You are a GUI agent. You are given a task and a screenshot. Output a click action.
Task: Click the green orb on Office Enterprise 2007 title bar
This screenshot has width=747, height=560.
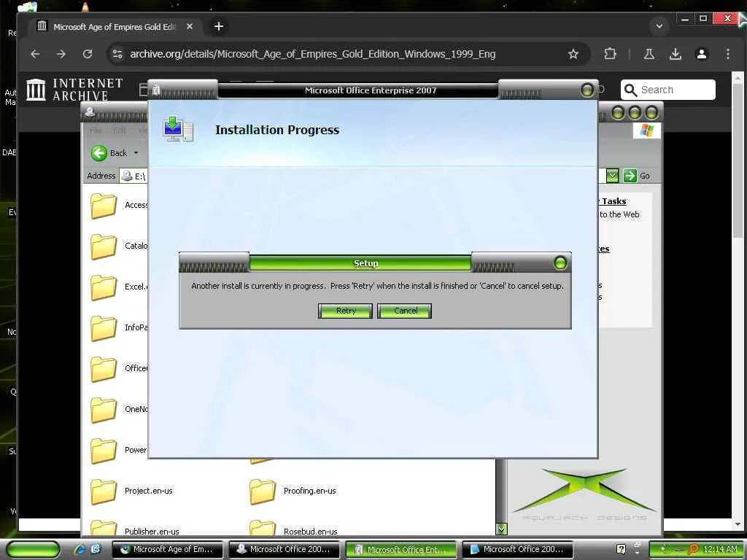coord(587,90)
